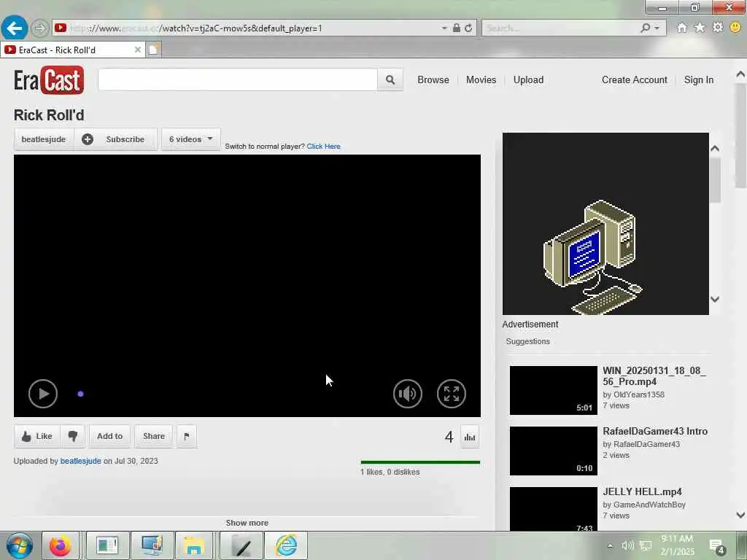
Task: Open File Explorer folder taskbar icon
Action: 194,545
